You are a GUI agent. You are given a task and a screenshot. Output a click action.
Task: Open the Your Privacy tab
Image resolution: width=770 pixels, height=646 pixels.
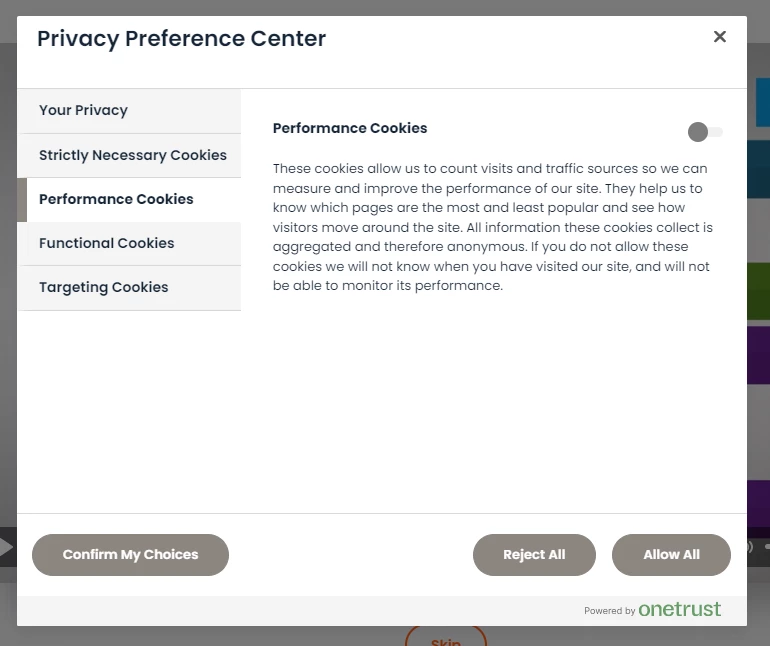(x=129, y=111)
